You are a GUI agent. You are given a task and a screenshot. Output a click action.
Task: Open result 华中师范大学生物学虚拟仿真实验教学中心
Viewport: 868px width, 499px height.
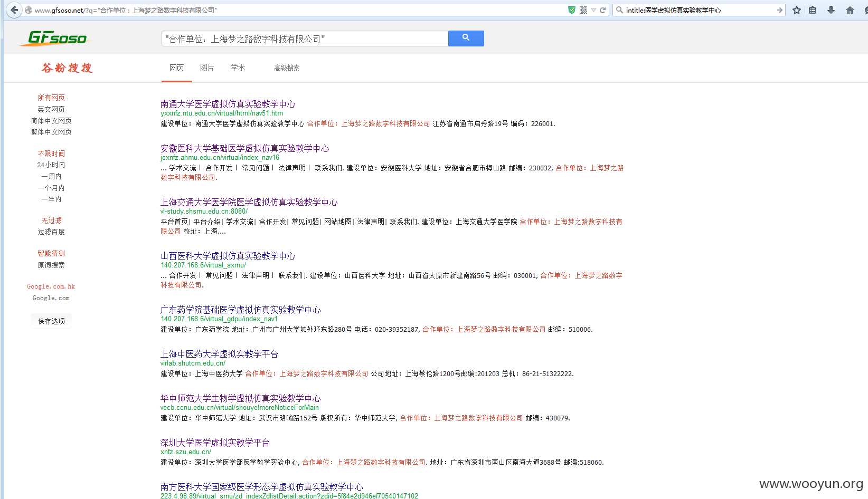click(241, 398)
